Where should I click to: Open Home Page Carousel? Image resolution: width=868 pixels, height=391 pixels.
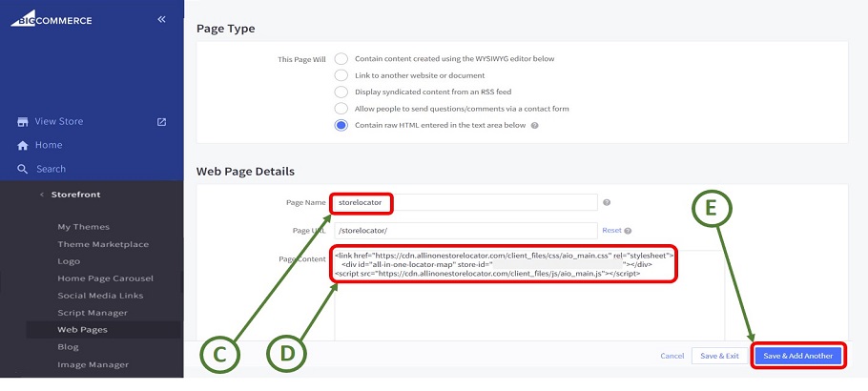coord(105,278)
